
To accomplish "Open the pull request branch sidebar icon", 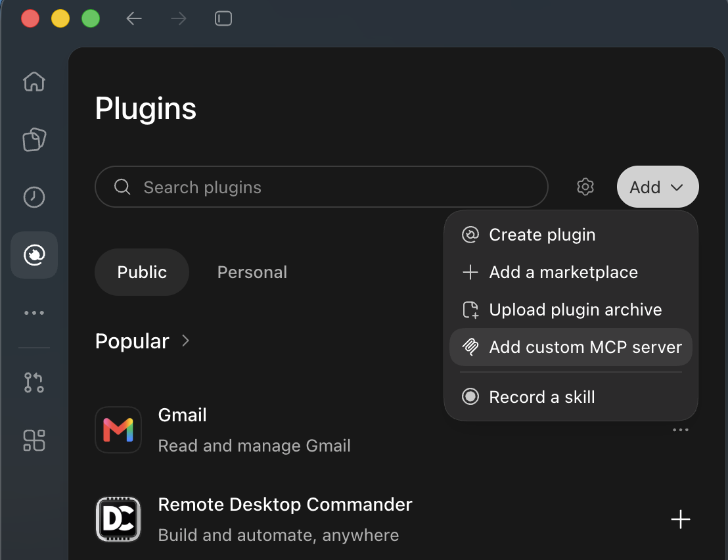I will (x=34, y=383).
